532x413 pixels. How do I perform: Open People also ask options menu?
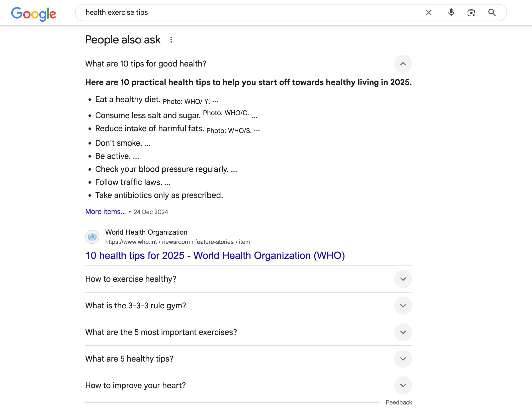[171, 40]
